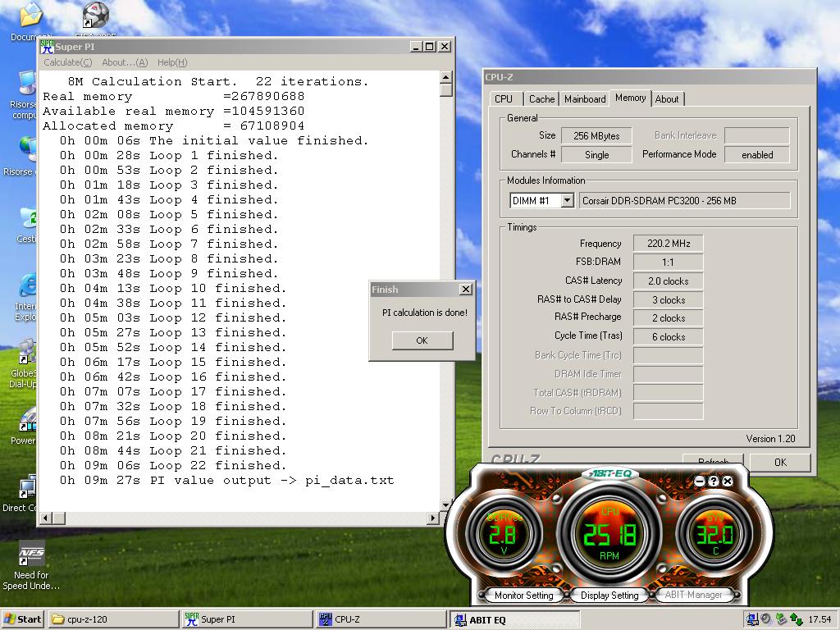Open the Help(H) menu in Super PI
This screenshot has width=840, height=630.
pos(172,62)
